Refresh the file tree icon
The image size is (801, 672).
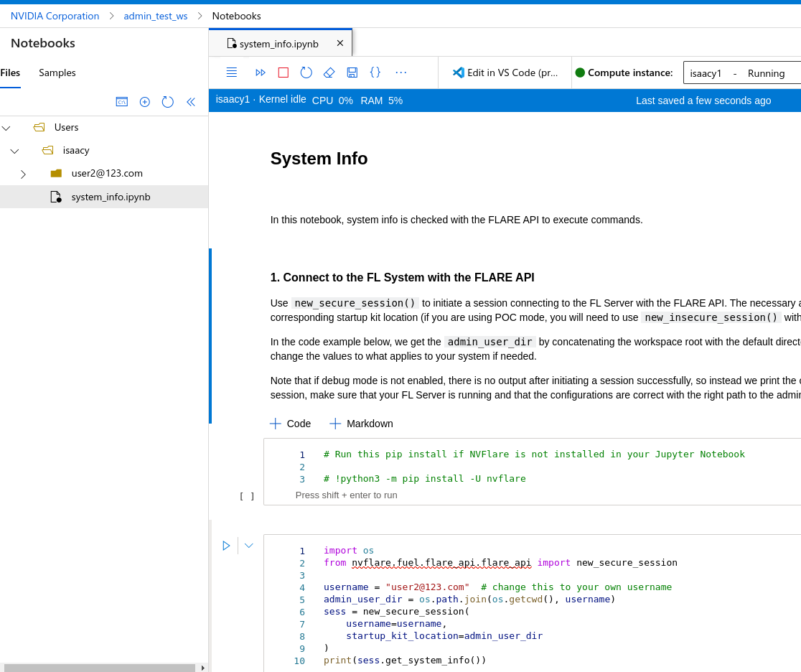(167, 102)
